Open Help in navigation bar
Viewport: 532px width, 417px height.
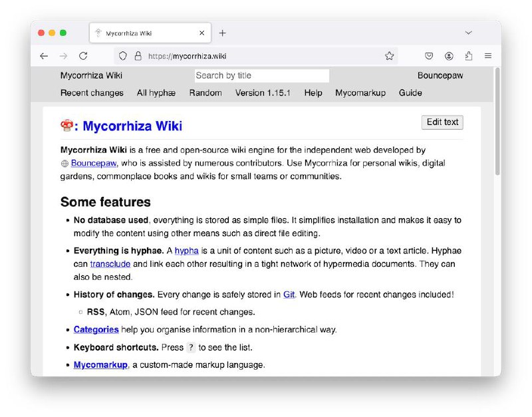pyautogui.click(x=313, y=92)
